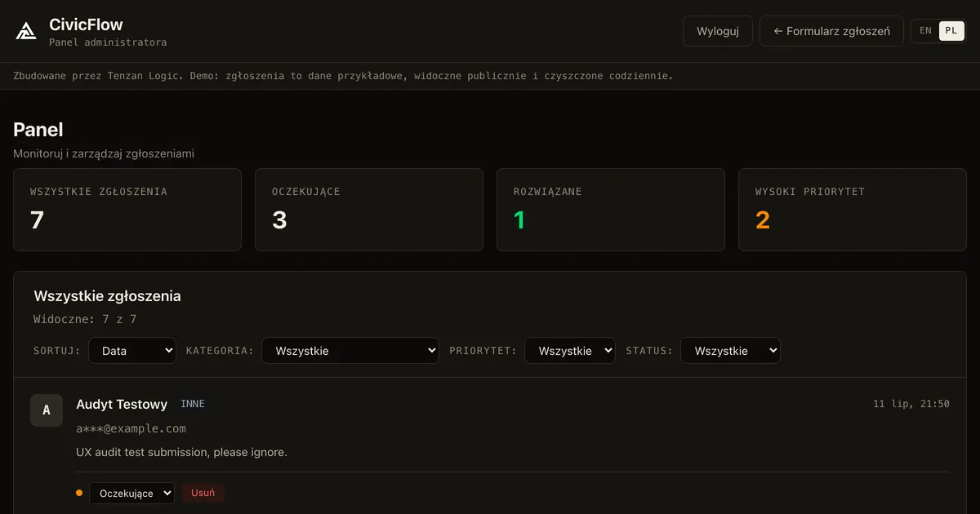Expand the Kategoria filter dropdown

pyautogui.click(x=350, y=351)
